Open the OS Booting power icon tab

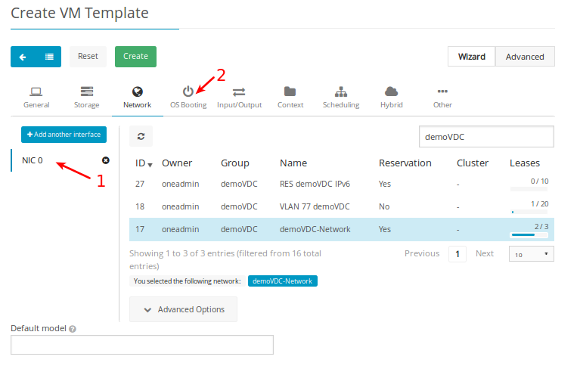coord(188,91)
